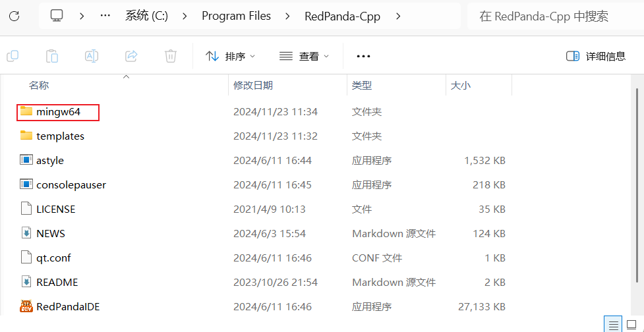Click the qt.conf file name
644x332 pixels.
pyautogui.click(x=53, y=258)
